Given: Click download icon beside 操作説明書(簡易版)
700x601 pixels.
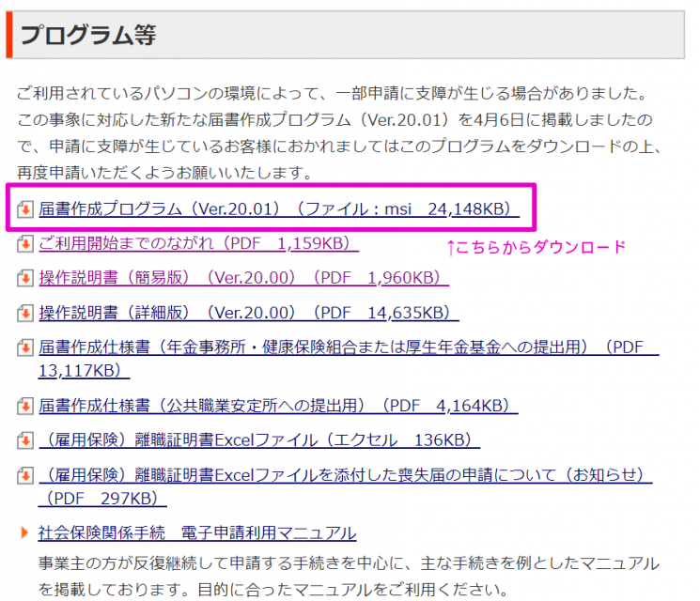Looking at the screenshot, I should (25, 278).
